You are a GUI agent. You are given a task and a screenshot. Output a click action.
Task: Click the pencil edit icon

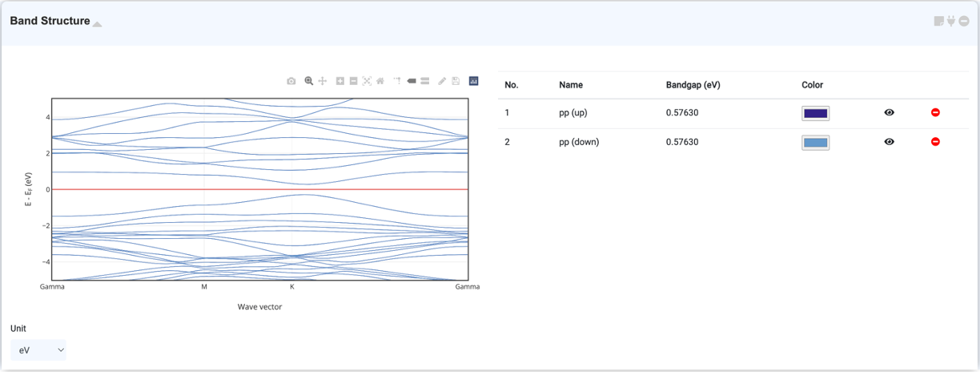(x=442, y=81)
